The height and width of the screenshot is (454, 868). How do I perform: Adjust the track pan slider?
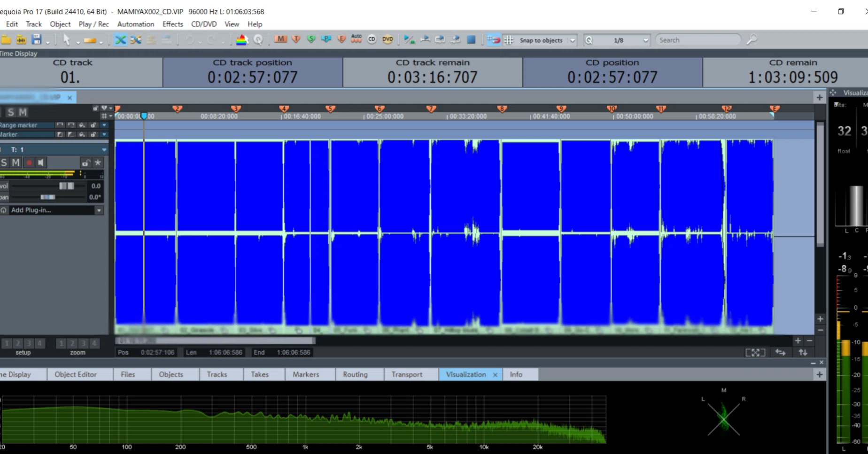[49, 197]
